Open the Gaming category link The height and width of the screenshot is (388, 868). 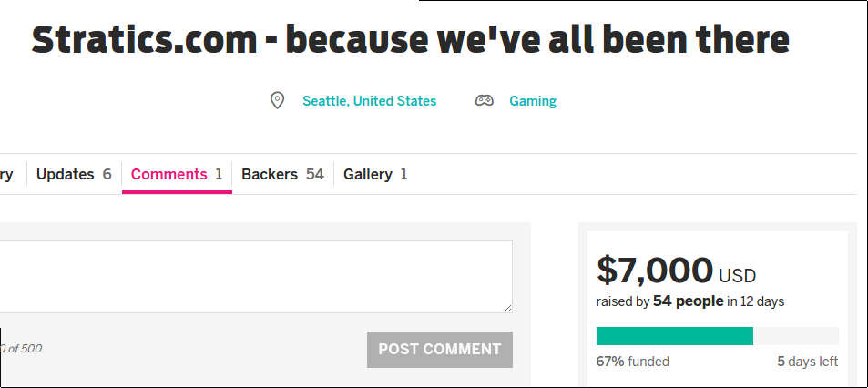tap(533, 101)
